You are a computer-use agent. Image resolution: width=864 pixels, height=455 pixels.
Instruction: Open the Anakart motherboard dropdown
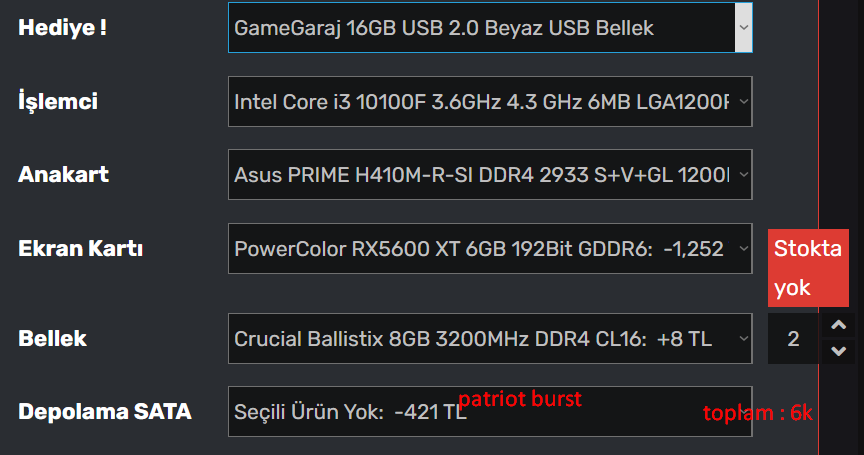coord(490,175)
